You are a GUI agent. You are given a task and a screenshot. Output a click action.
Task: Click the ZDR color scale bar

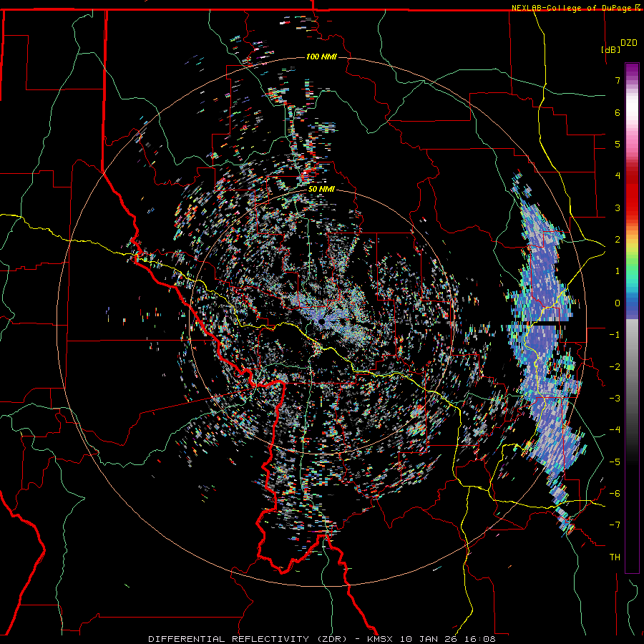632,318
